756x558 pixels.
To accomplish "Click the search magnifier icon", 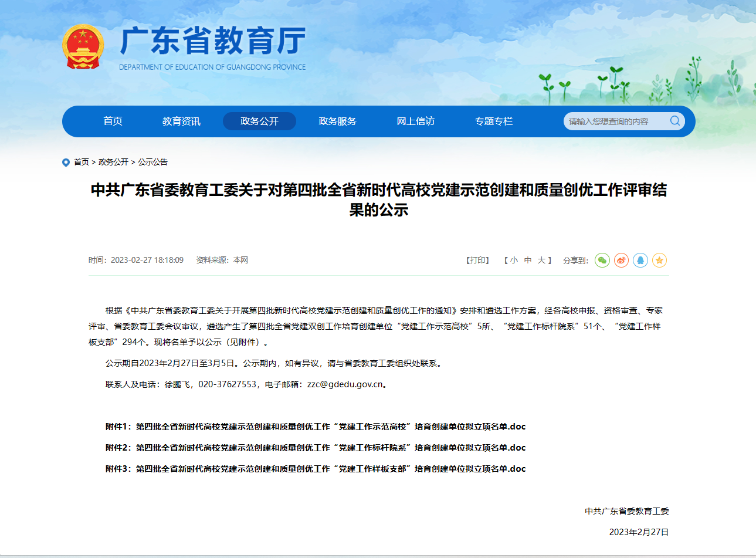I will (x=675, y=121).
